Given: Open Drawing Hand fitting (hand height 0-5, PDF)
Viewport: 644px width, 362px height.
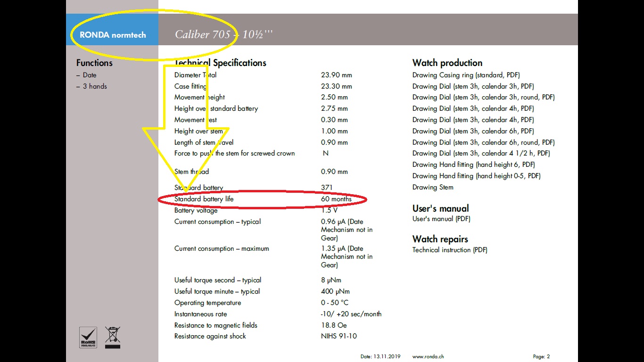Looking at the screenshot, I should click(476, 176).
